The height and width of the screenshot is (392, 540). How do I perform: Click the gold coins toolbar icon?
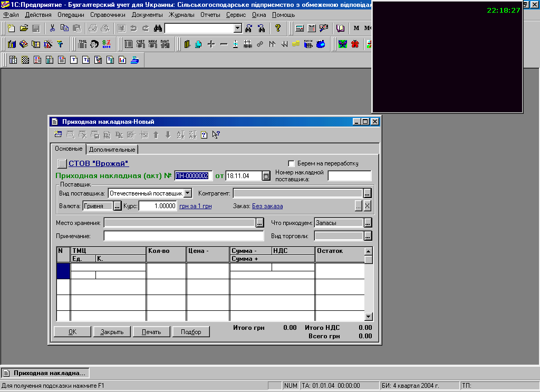[296, 44]
